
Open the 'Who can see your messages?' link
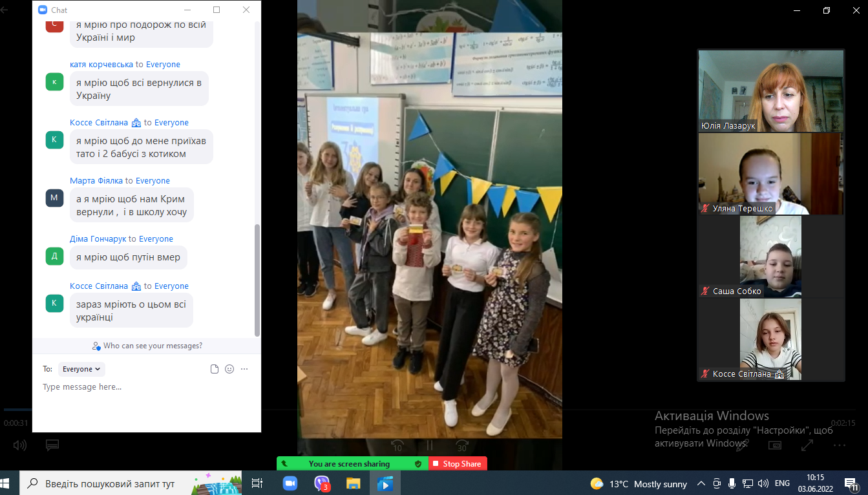click(147, 346)
